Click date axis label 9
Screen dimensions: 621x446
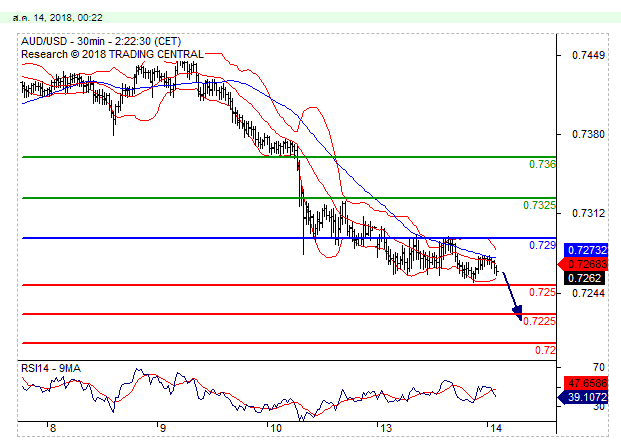coord(162,428)
